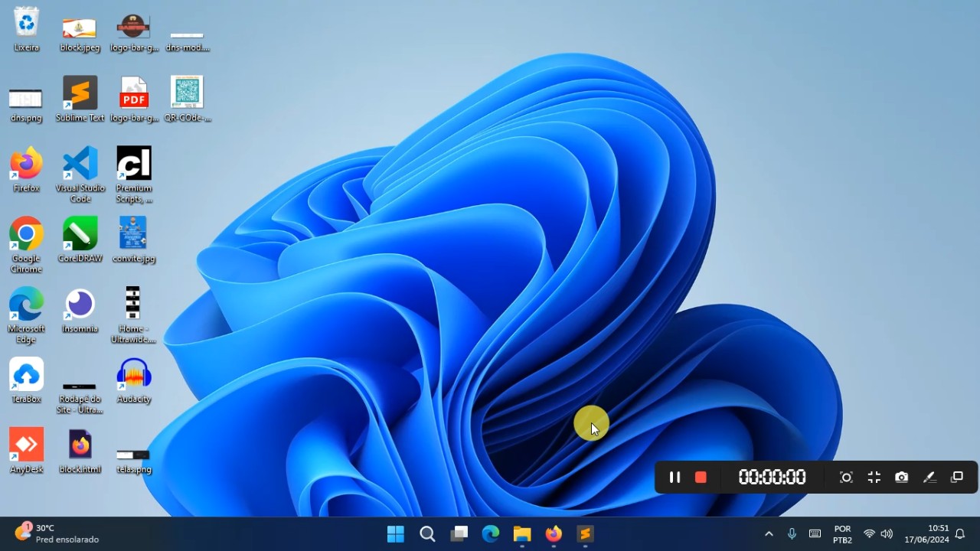Image resolution: width=980 pixels, height=551 pixels.
Task: Open the POR PTB2 keyboard language selector
Action: tap(842, 534)
